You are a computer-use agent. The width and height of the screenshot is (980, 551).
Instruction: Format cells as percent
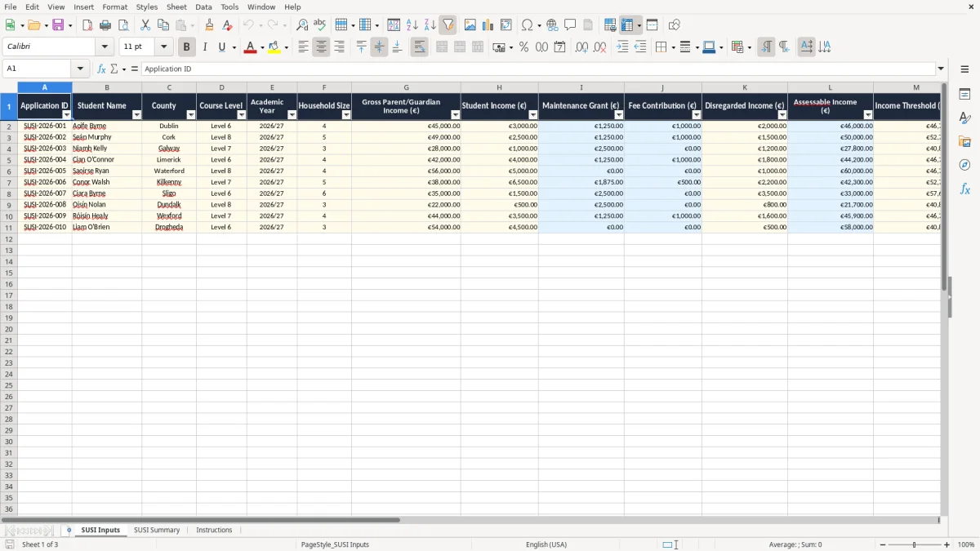(x=524, y=47)
